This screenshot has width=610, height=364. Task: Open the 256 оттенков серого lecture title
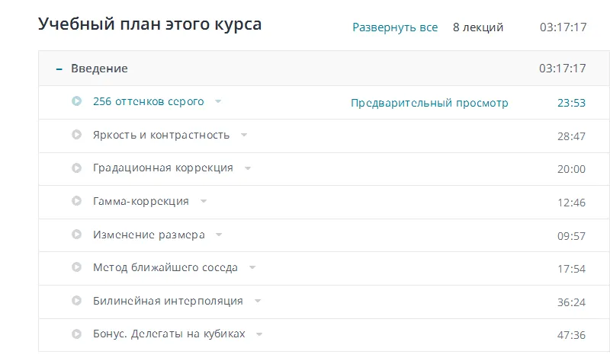[148, 101]
